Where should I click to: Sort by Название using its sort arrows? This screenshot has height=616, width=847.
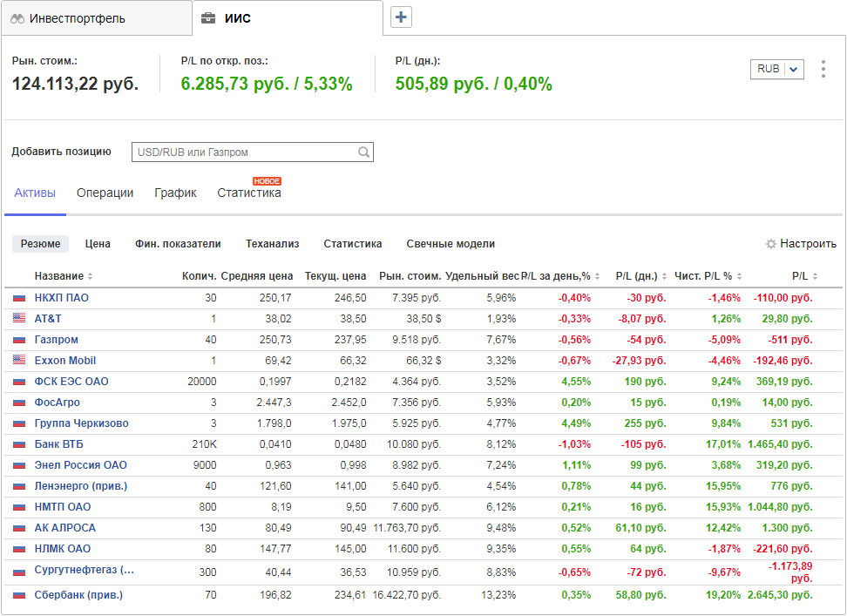[91, 276]
